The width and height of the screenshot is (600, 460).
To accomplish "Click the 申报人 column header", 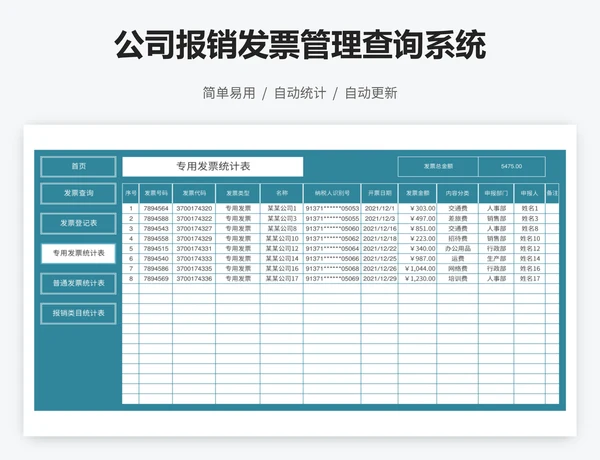I will (x=530, y=193).
